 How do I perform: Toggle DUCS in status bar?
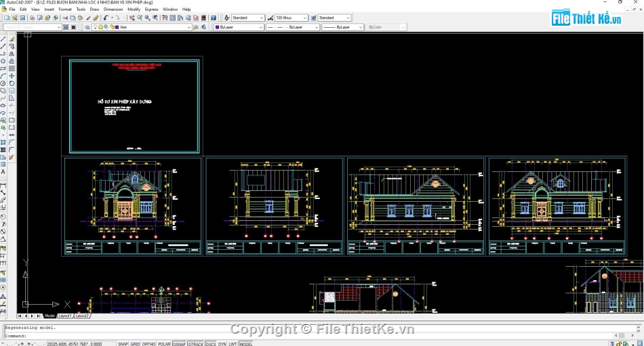[211, 343]
